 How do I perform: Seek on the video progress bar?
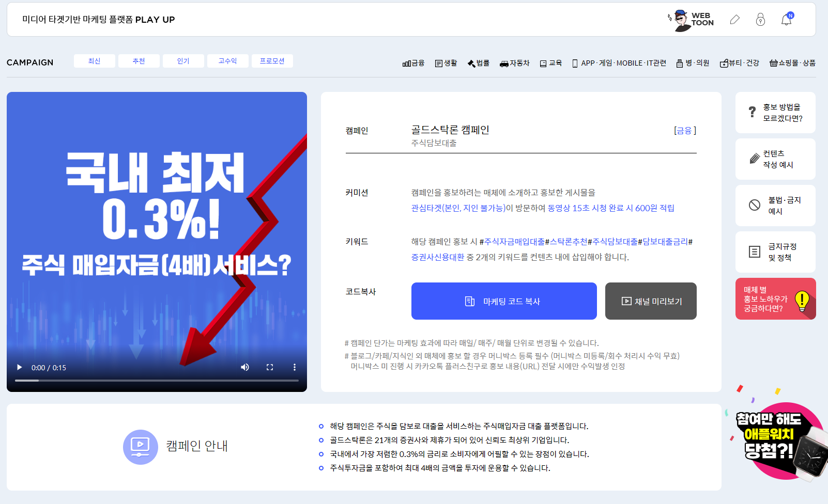(157, 381)
